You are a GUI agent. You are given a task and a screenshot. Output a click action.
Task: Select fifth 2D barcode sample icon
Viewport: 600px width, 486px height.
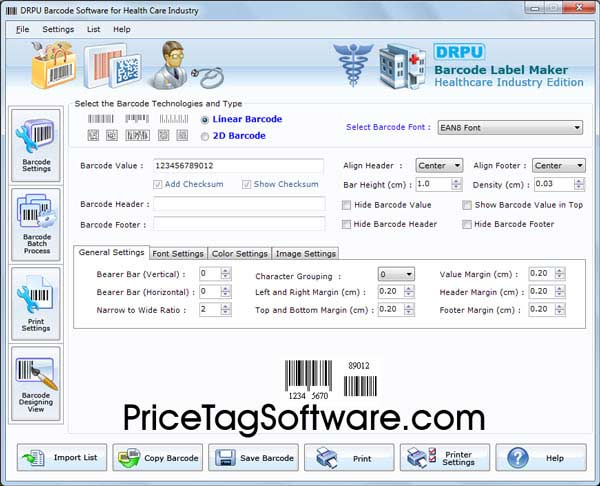pos(182,135)
